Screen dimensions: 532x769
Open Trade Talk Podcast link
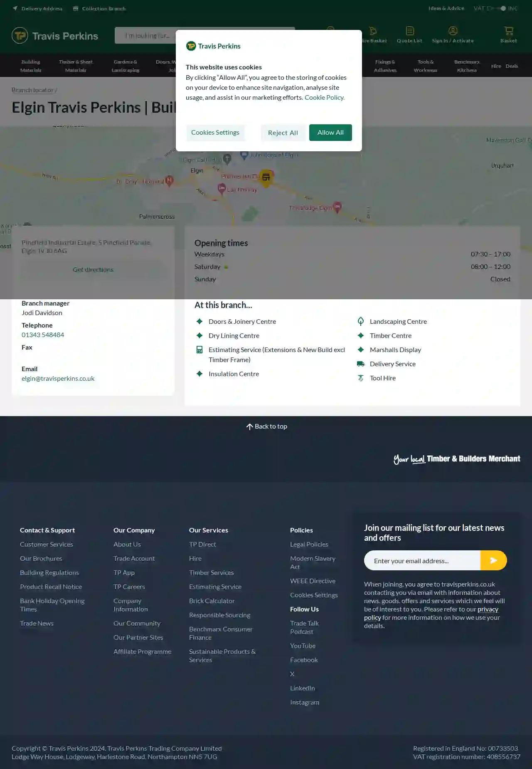tap(304, 627)
